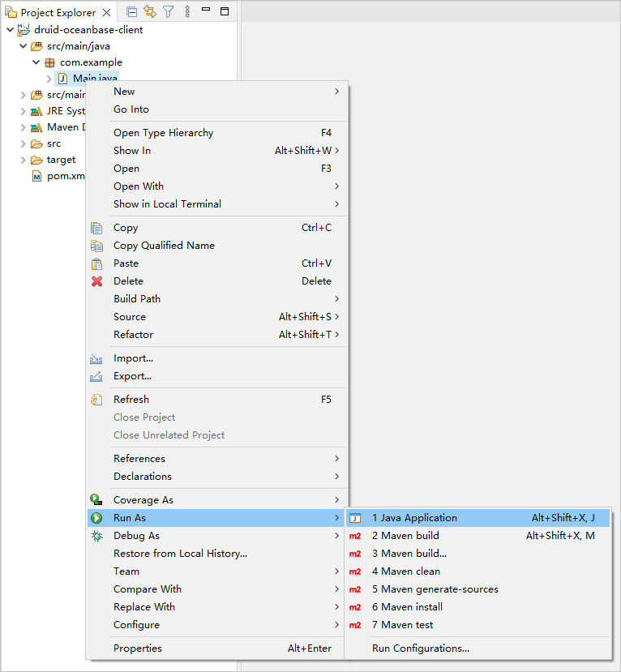Select 6 Maven install from the submenu
621x672 pixels.
[x=407, y=607]
